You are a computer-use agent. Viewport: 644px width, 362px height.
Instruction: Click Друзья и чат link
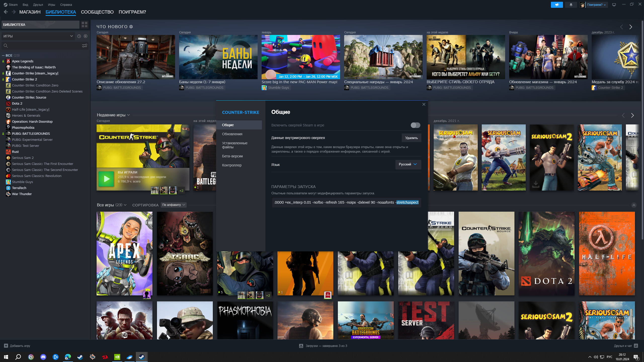pos(623,346)
